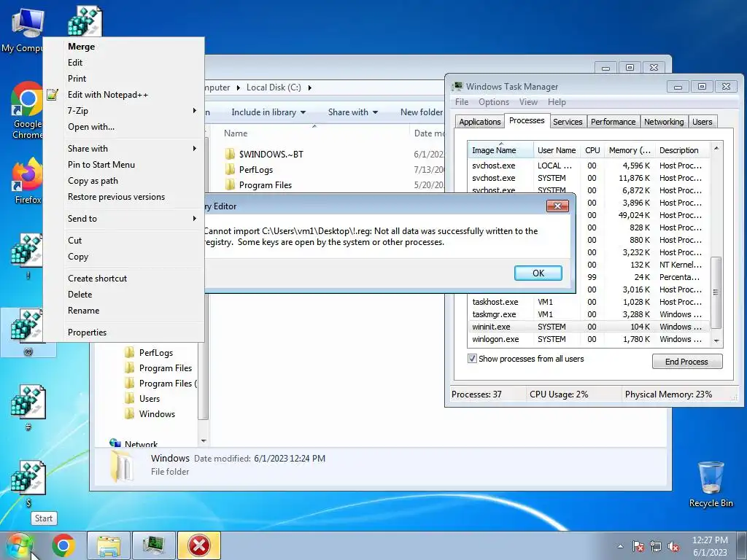Select the '!' registry file on desktop

click(x=28, y=256)
